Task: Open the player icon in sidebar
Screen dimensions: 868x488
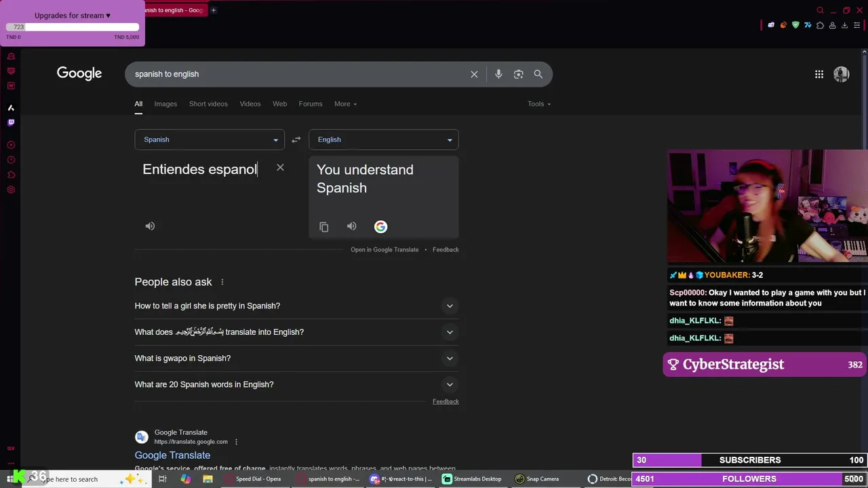Action: [11, 145]
